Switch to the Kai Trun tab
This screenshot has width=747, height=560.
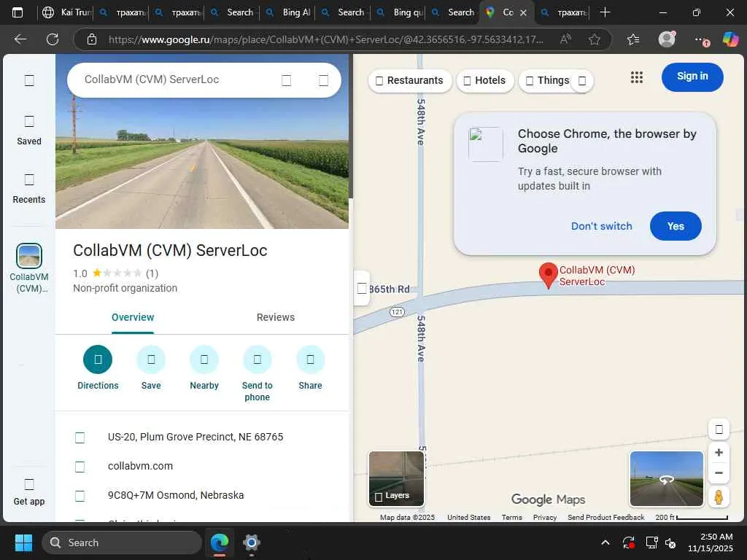[66, 12]
